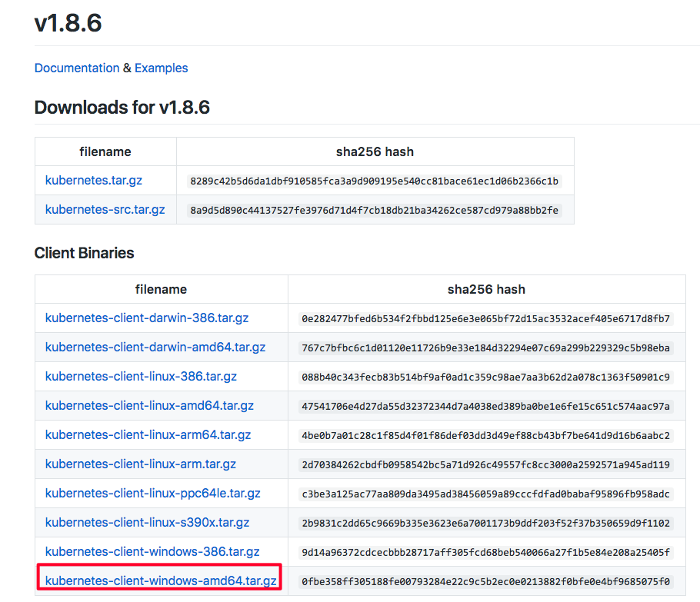The height and width of the screenshot is (602, 700).
Task: Select the linux-amd64 hash starting 47541706
Action: (x=485, y=407)
